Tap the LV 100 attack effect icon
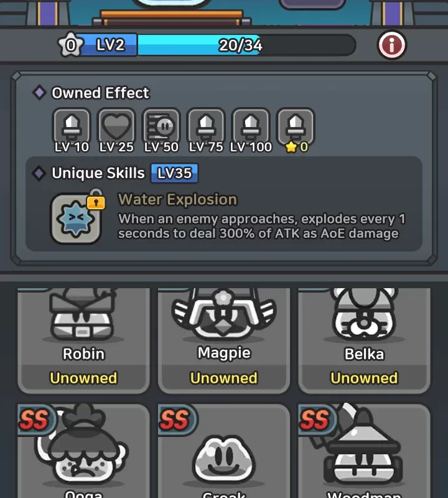 (251, 127)
